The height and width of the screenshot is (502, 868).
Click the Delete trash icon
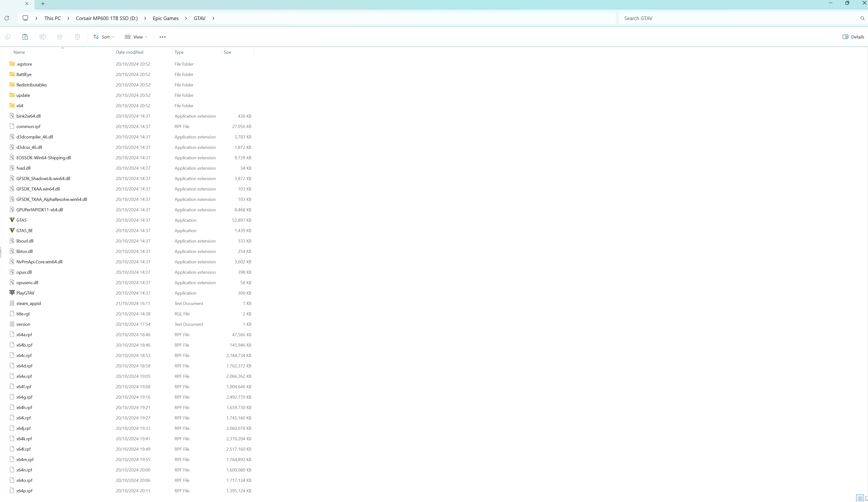[77, 37]
